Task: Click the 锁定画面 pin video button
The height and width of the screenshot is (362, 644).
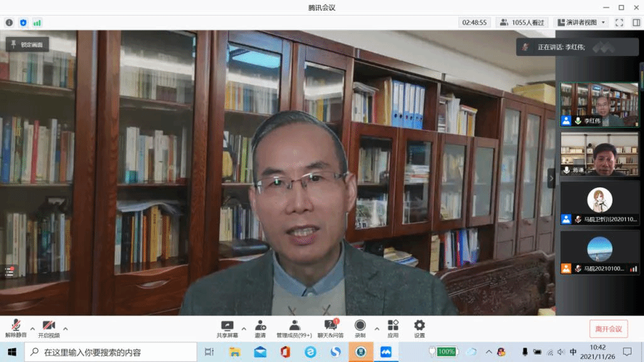Action: click(27, 45)
